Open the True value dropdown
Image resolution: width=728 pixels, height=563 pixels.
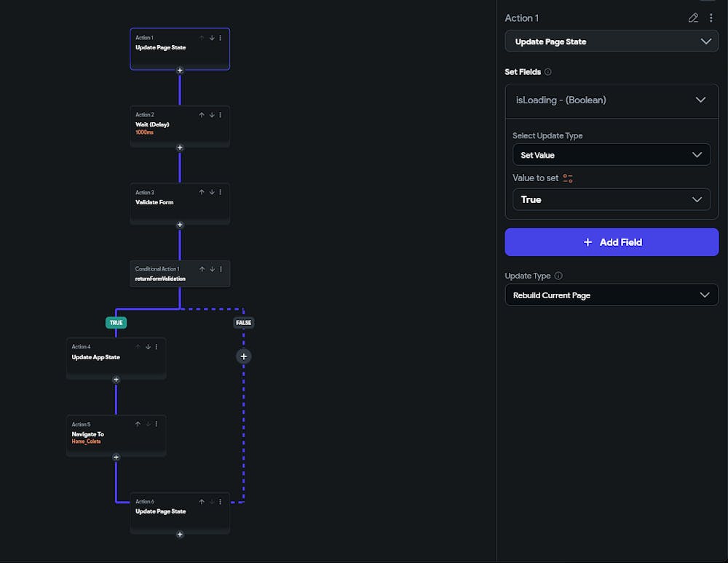pyautogui.click(x=612, y=199)
